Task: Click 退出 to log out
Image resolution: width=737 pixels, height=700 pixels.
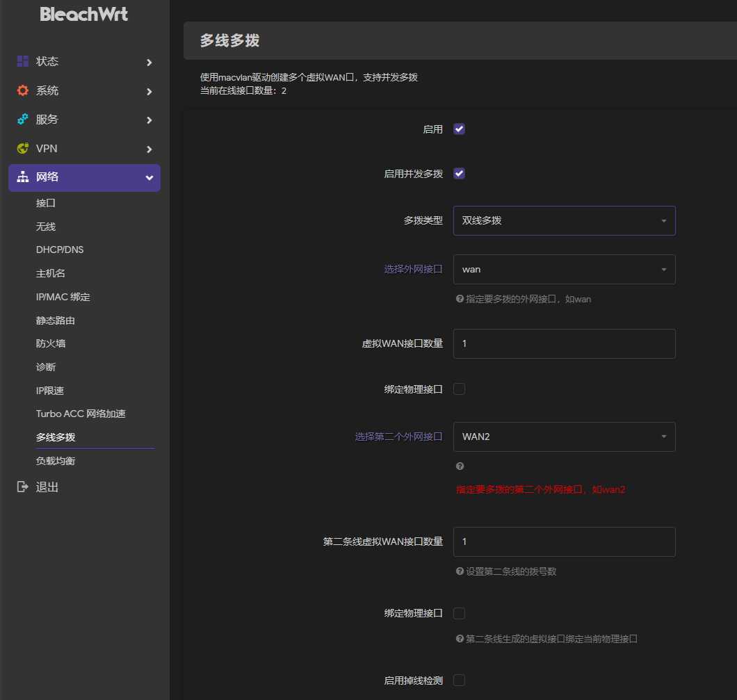Action: [x=47, y=487]
